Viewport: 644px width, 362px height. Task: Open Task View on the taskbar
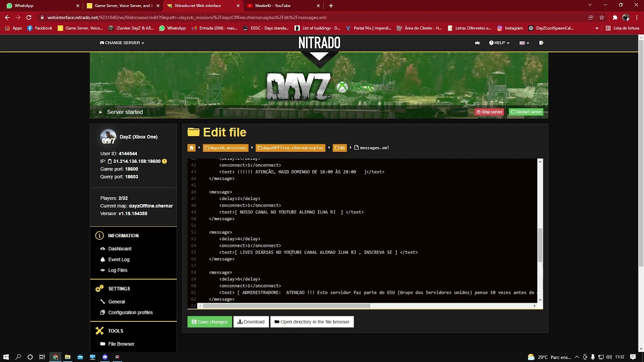[42, 357]
